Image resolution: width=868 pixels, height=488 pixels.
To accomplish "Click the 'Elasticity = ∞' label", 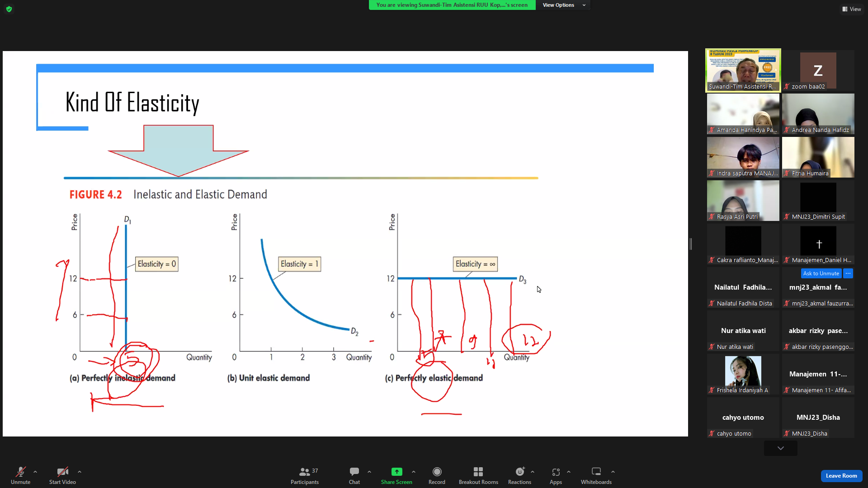I will [x=476, y=264].
